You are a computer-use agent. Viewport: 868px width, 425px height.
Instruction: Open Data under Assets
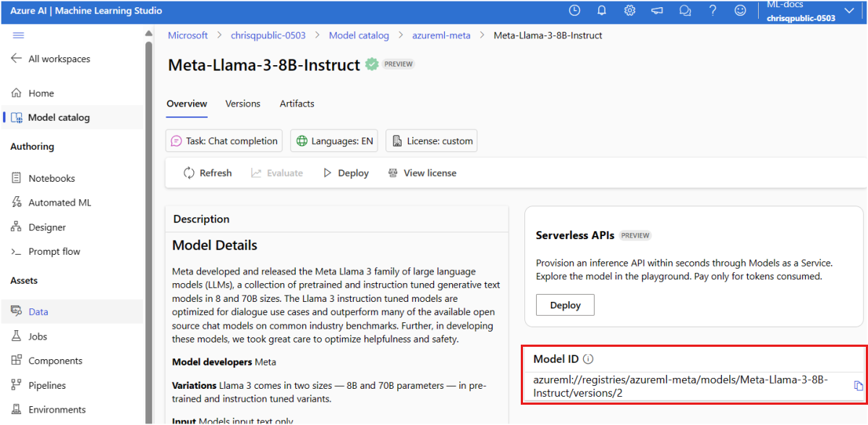(x=72, y=312)
